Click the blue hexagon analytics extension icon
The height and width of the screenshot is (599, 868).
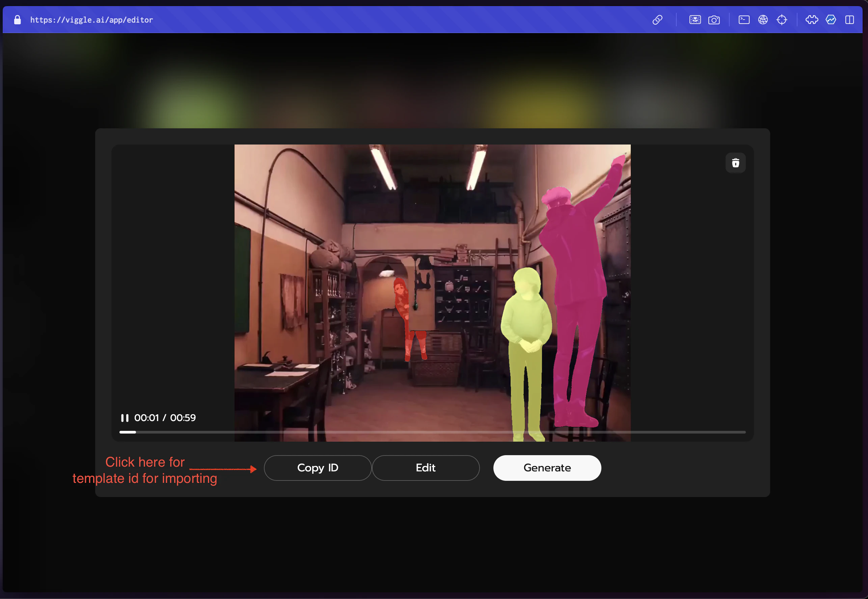(x=831, y=20)
